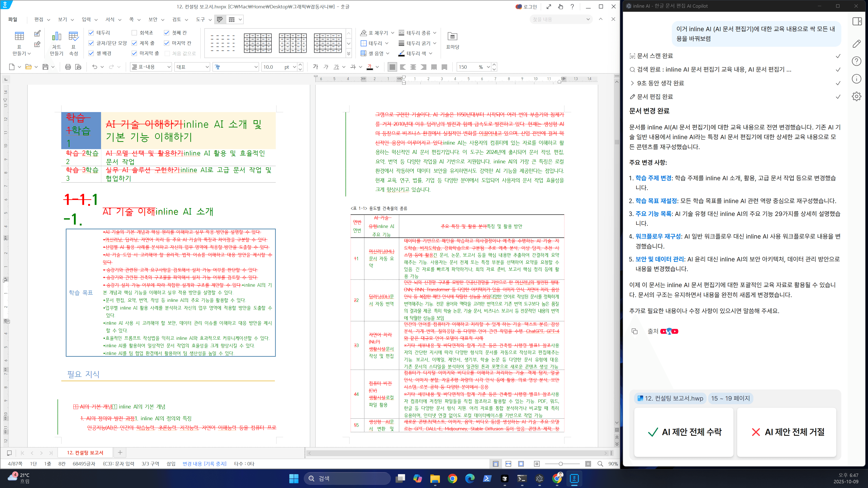Select the table draw pencil tool
Screen dimensions: 868x488
click(x=37, y=33)
